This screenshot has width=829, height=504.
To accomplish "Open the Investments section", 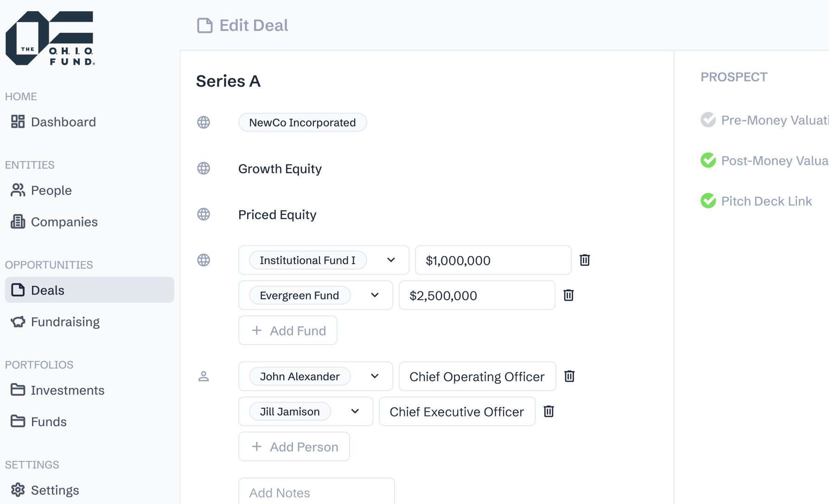I will pyautogui.click(x=67, y=391).
